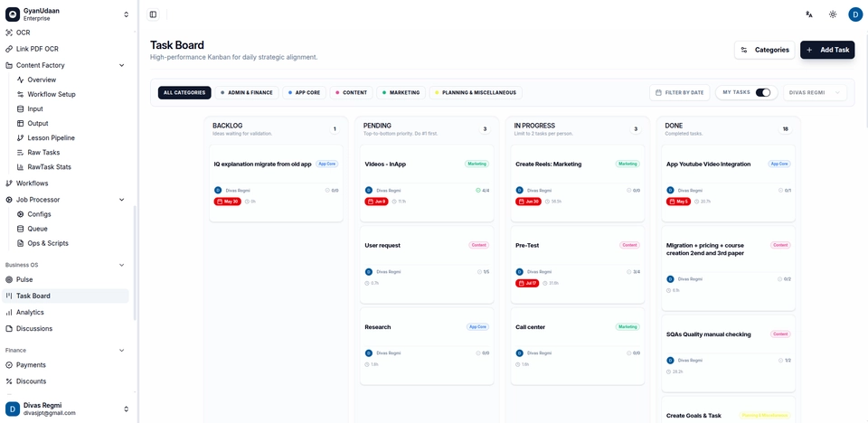Image resolution: width=868 pixels, height=423 pixels.
Task: Show All Categories filter
Action: pyautogui.click(x=184, y=92)
